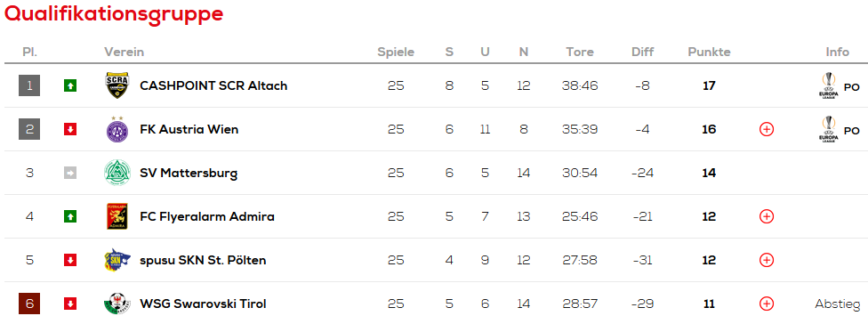Expand plus info for spusu SKN St. Pölten
Screen dimensions: 868x324
(766, 260)
